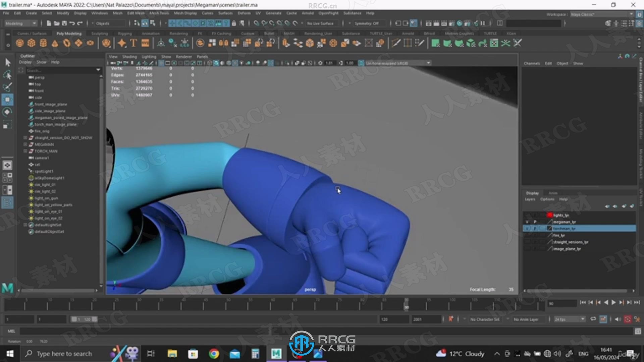Select the Poly Sphere shelf icon
This screenshot has width=644, height=362.
(20, 43)
